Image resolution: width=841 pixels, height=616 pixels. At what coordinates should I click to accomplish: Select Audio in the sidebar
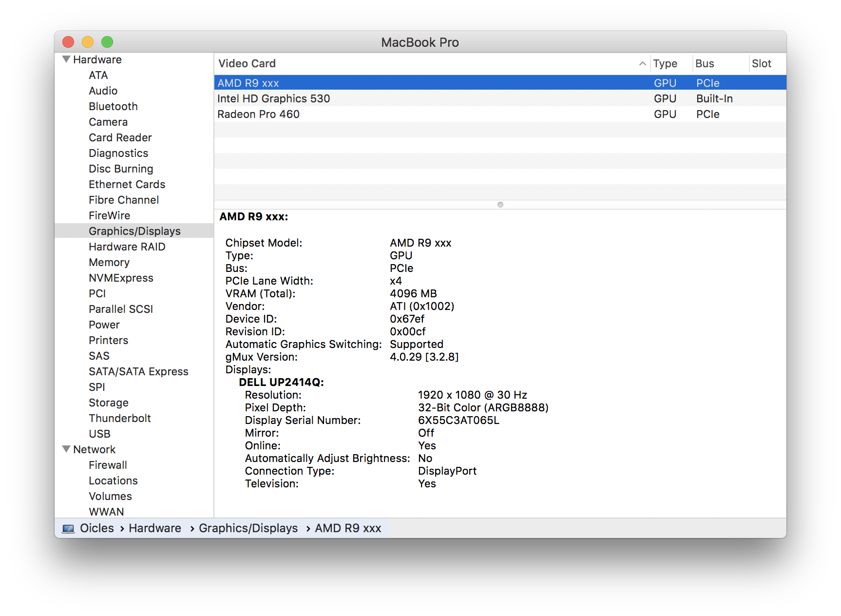pyautogui.click(x=103, y=91)
